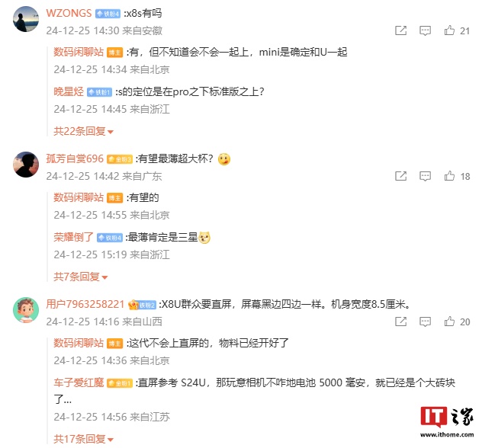Click 用户7963258221's cartoon avatar
Image resolution: width=482 pixels, height=448 pixels.
coord(26,310)
